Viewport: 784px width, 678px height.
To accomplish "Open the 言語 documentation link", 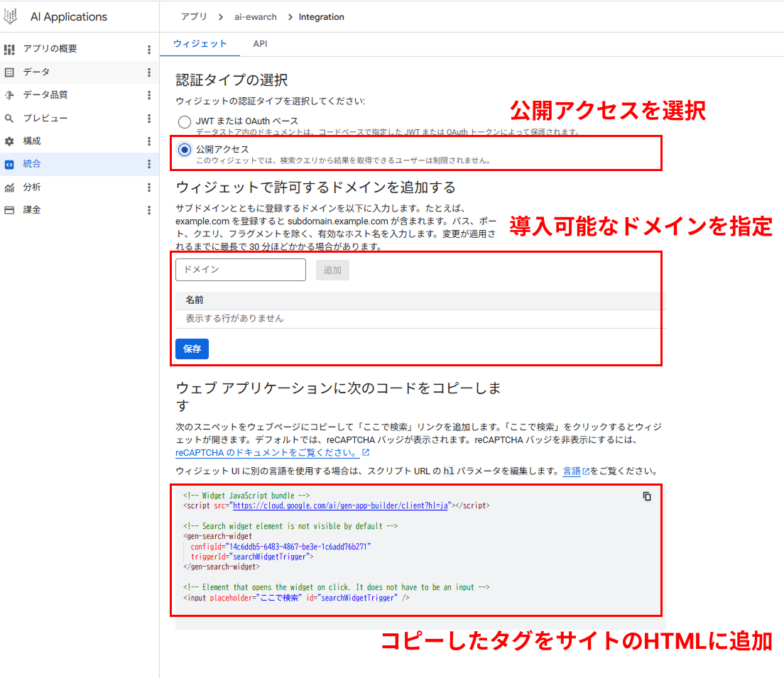I will coord(572,471).
